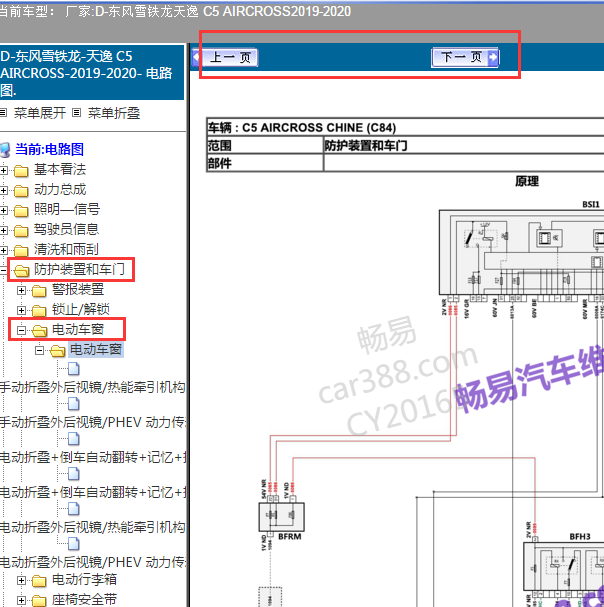
Task: Click the 原理 heading above the diagram
Action: point(527,181)
